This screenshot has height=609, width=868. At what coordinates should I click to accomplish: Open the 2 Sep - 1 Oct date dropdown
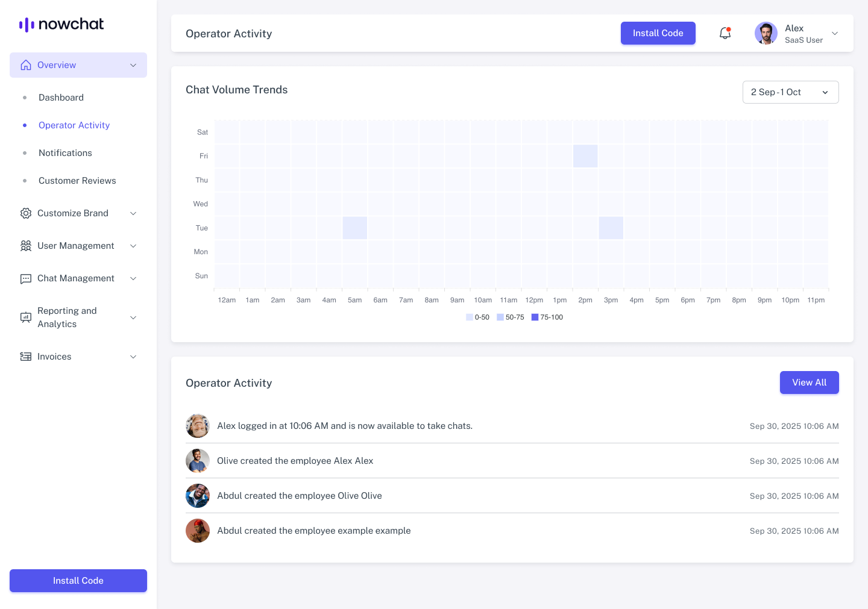point(790,92)
